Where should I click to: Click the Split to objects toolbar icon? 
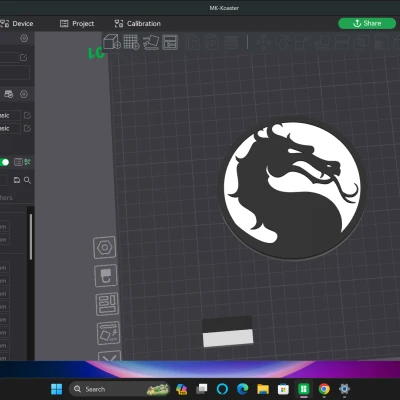point(192,43)
